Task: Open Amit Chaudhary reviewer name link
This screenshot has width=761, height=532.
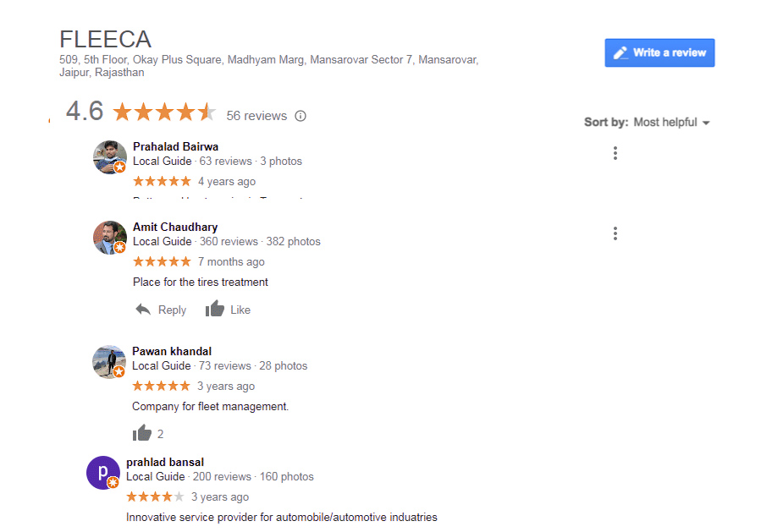Action: [x=175, y=227]
